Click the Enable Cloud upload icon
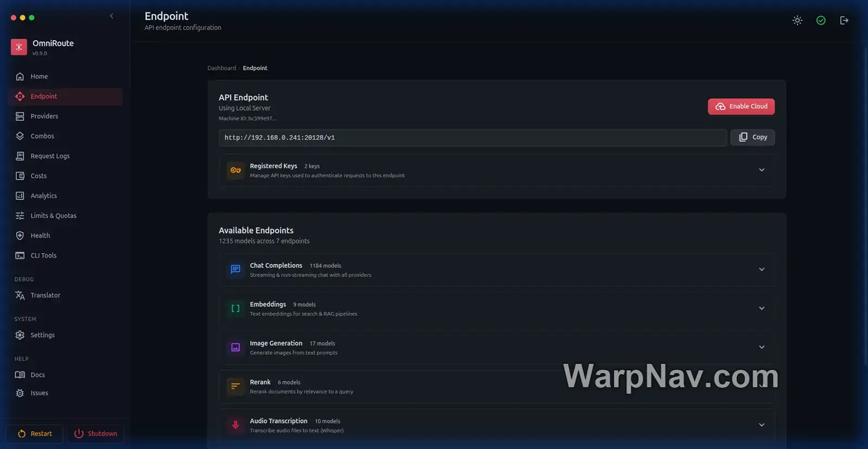The width and height of the screenshot is (868, 449). [x=720, y=106]
